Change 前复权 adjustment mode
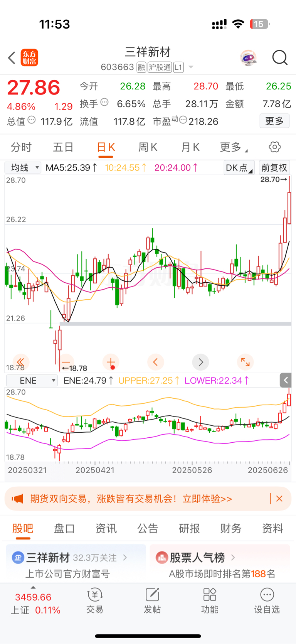The image size is (296, 644). [274, 168]
